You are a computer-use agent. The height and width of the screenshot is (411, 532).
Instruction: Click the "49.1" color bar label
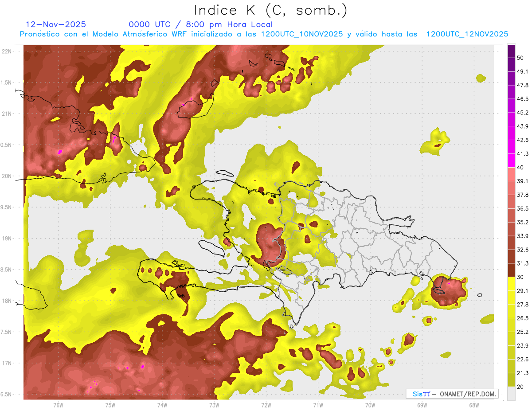[523, 71]
